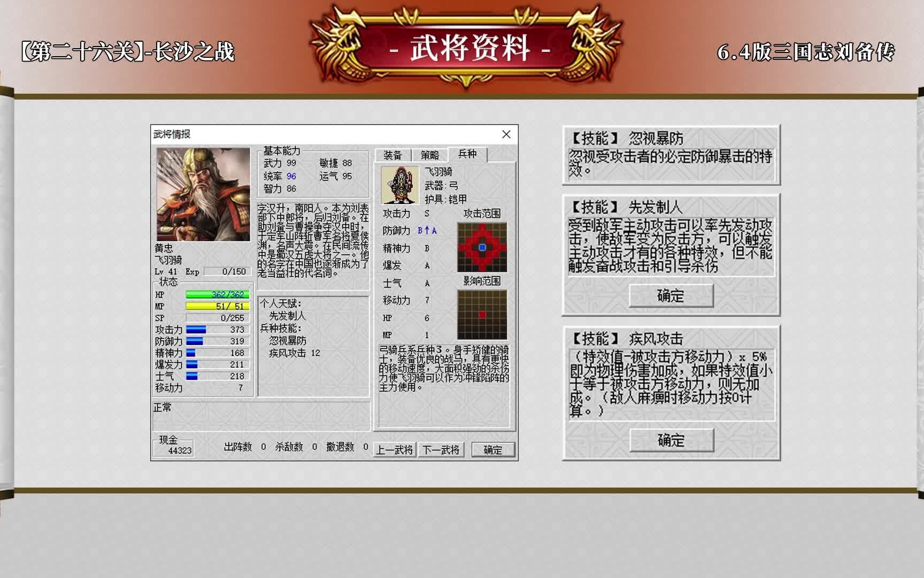
Task: Click the 攻击范围 grid diagram
Action: [x=482, y=247]
